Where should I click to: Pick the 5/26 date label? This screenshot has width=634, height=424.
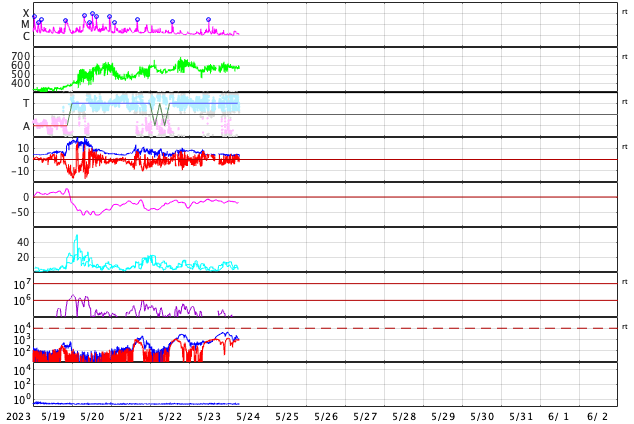point(326,416)
